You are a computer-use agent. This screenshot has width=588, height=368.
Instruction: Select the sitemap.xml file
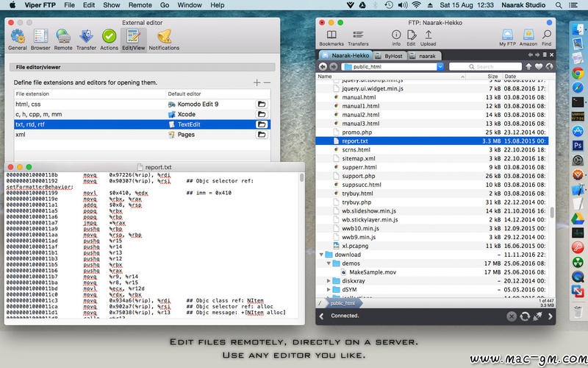432,158
